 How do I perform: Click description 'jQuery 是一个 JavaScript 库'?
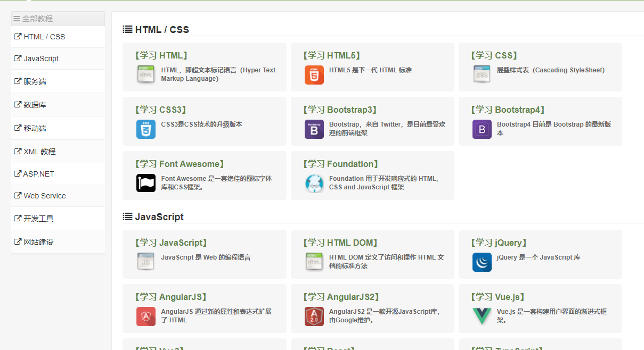coord(539,257)
